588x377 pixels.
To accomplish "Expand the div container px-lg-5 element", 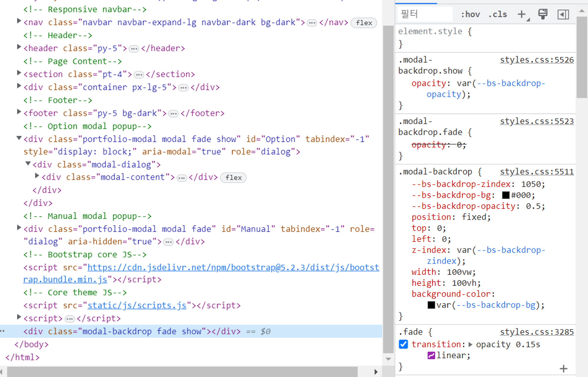I will [x=19, y=86].
